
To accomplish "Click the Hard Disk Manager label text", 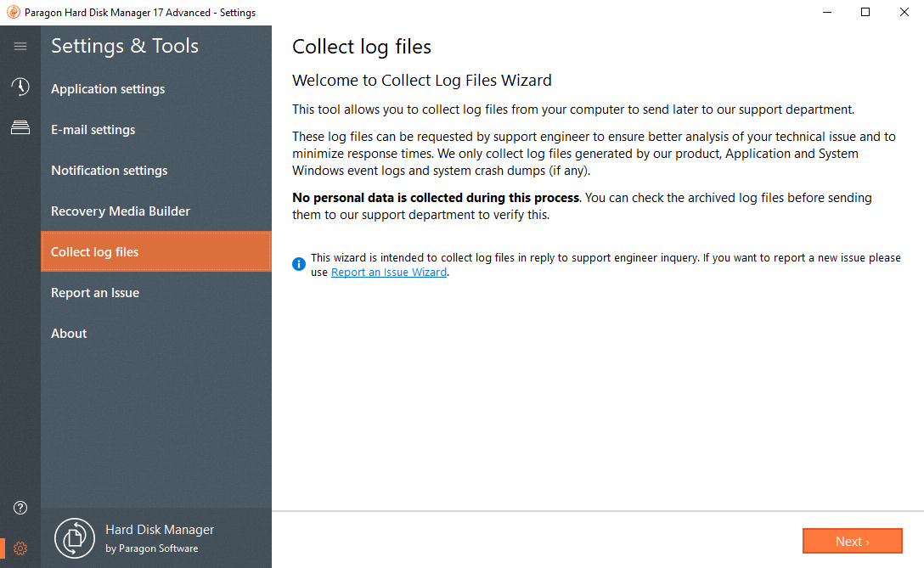I will click(160, 529).
